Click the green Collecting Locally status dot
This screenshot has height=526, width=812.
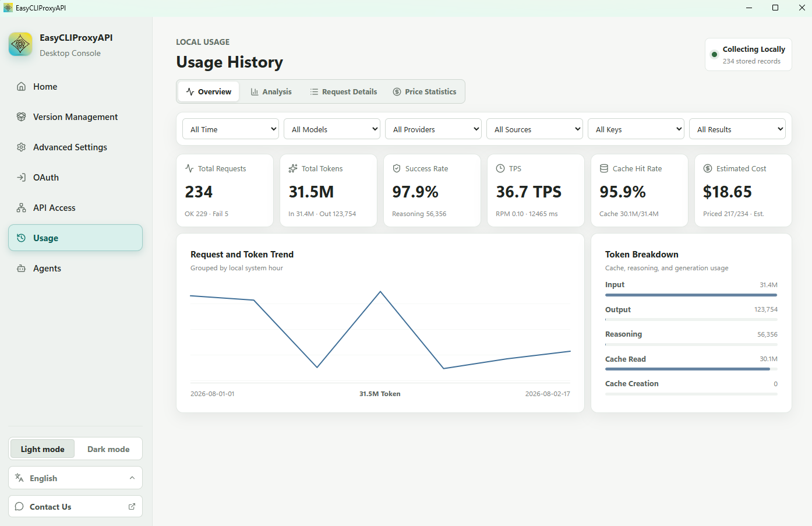point(714,55)
